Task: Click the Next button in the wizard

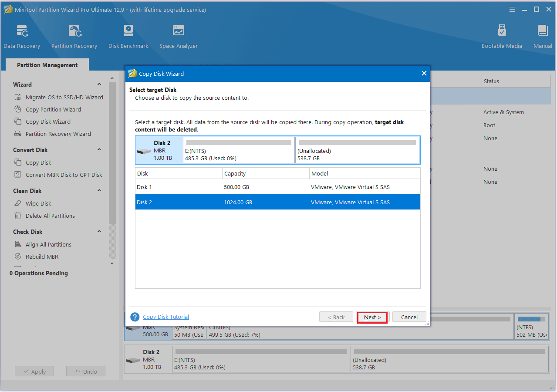Action: pos(372,317)
